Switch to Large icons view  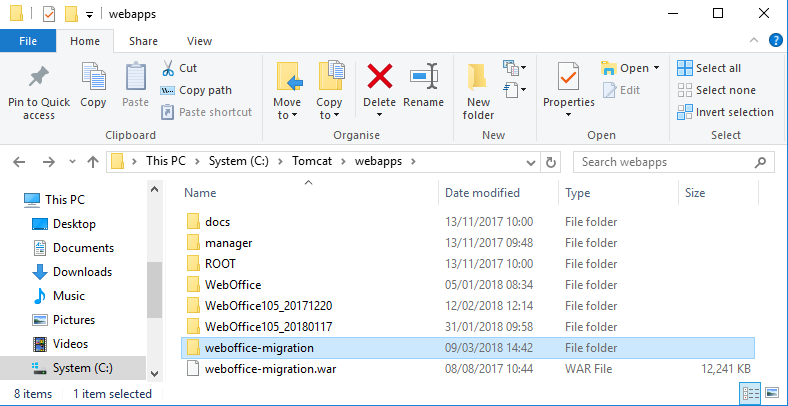coord(771,392)
